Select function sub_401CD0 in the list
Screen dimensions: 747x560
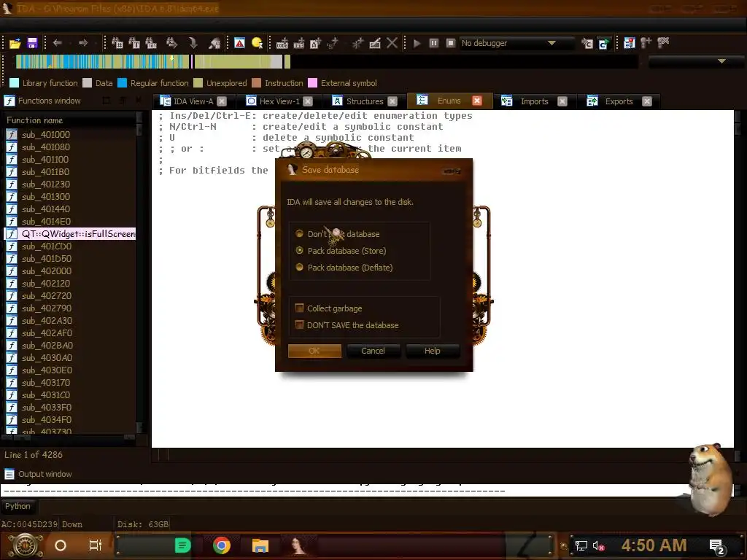(71, 246)
